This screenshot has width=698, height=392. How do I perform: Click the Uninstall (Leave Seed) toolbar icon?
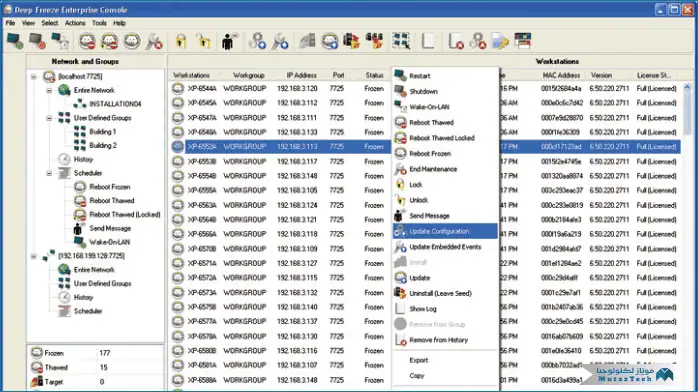point(352,41)
